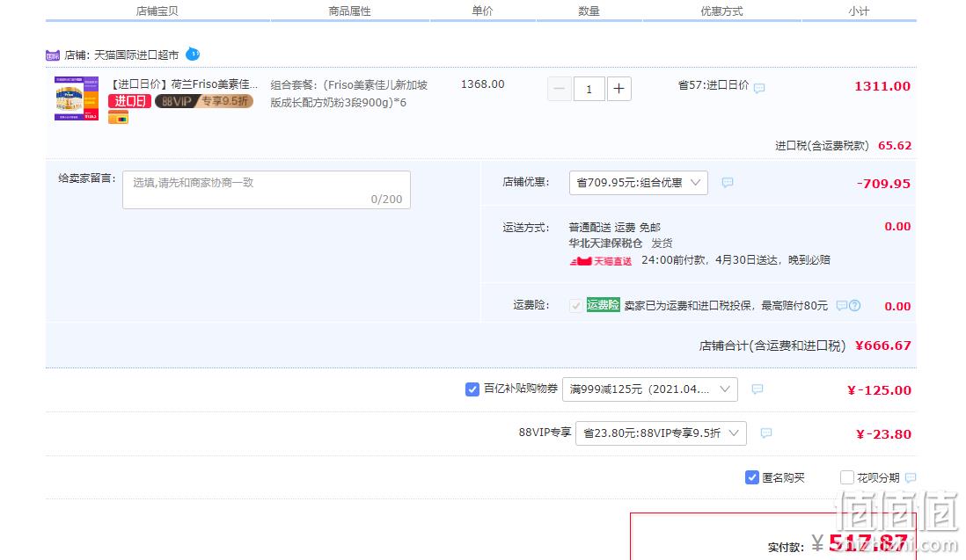Viewport: 966px width, 560px height.
Task: Click the unit price 1368.00
Action: pos(482,84)
